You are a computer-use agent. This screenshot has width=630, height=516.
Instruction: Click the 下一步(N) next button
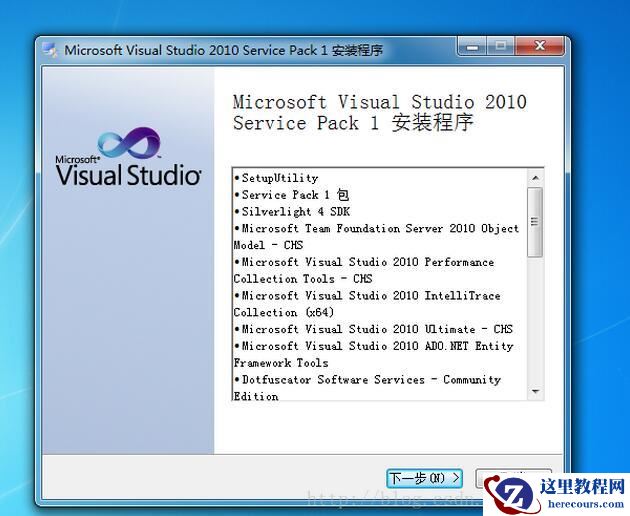point(424,478)
